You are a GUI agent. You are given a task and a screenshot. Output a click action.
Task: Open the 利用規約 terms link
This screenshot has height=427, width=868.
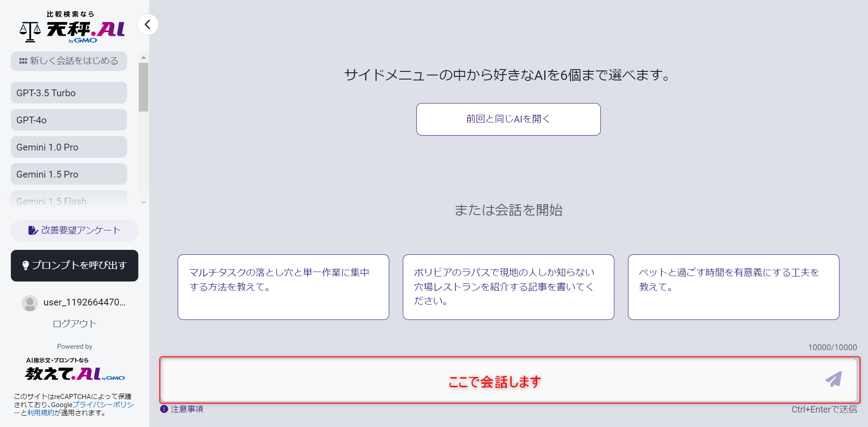click(x=41, y=413)
